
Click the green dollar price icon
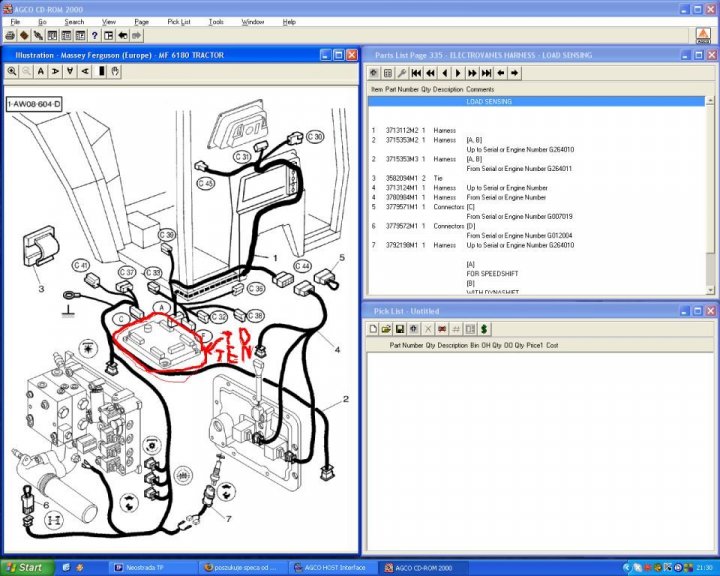pyautogui.click(x=484, y=328)
